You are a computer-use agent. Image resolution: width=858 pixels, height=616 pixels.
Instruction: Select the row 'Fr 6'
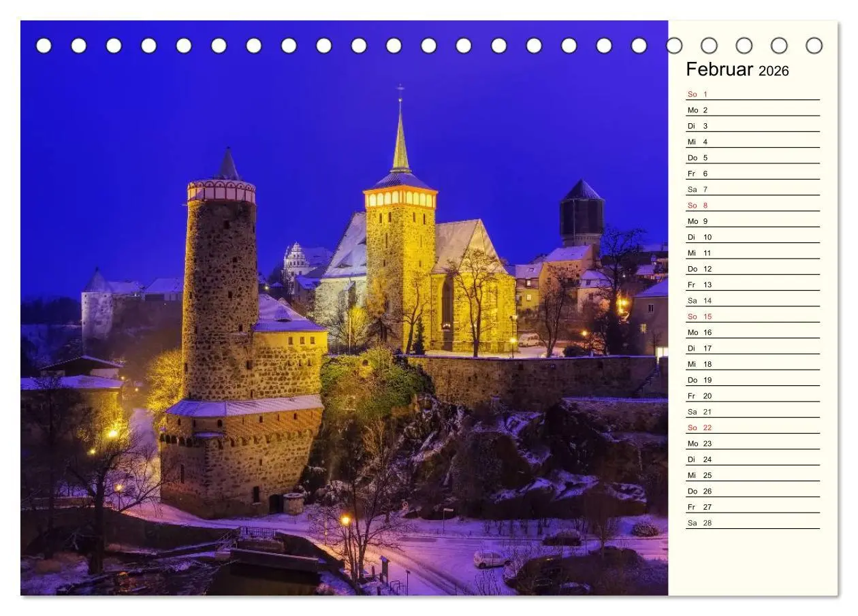[x=752, y=174]
